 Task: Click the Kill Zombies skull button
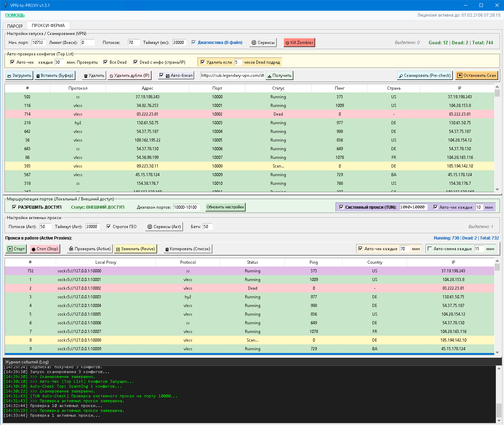click(x=299, y=43)
